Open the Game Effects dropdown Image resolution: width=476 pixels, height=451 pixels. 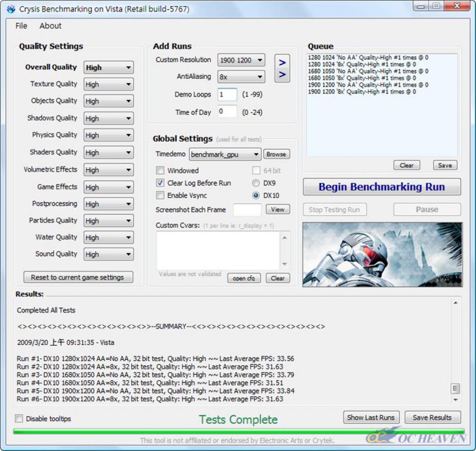pos(108,187)
